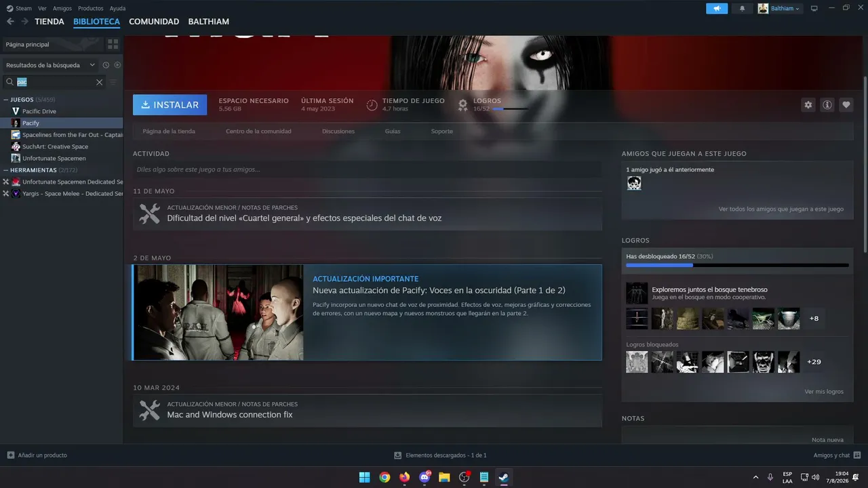Open Pacify game info icon
Image resolution: width=868 pixels, height=488 pixels.
pyautogui.click(x=827, y=105)
